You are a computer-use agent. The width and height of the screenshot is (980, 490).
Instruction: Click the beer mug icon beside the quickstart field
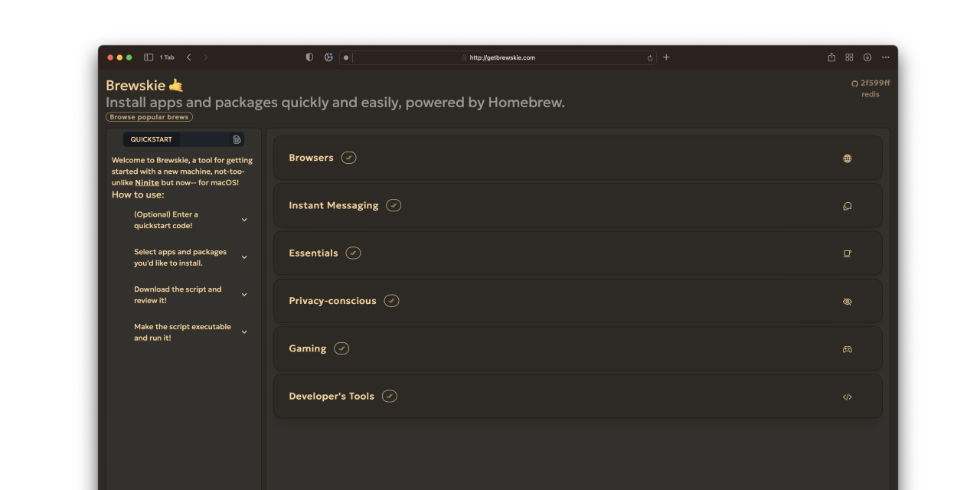click(237, 139)
